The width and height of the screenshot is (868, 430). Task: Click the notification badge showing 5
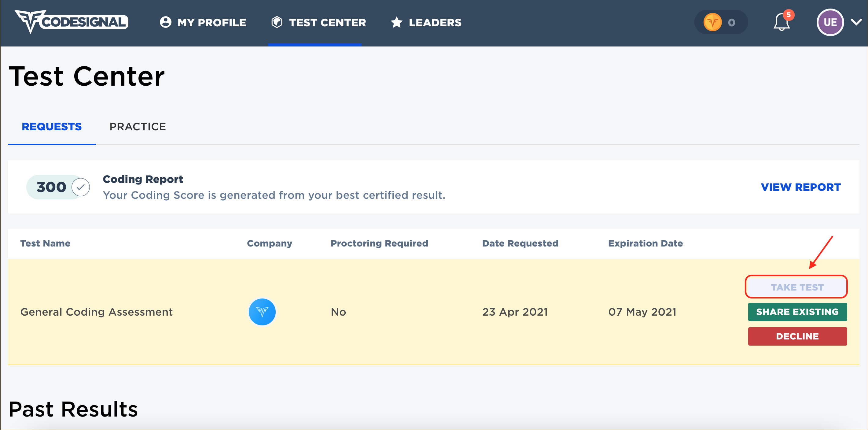point(789,15)
